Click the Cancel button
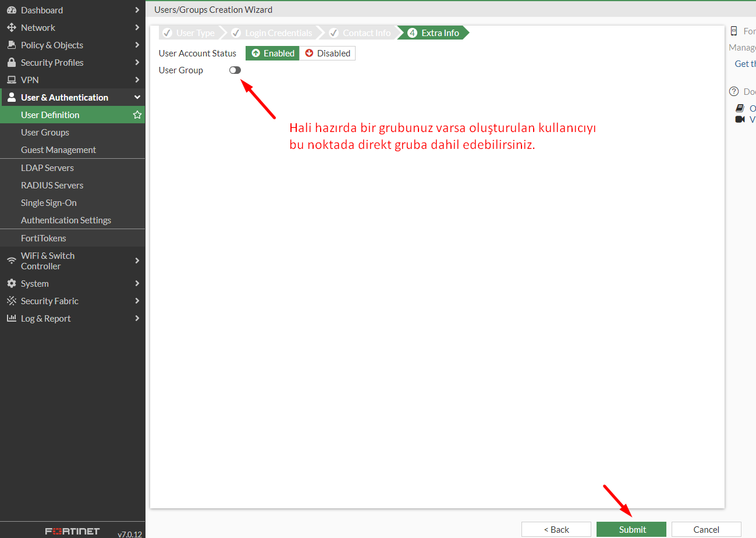756x538 pixels. click(706, 529)
